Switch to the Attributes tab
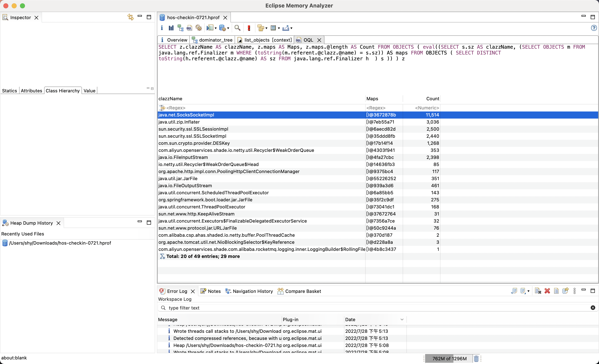 pos(31,90)
